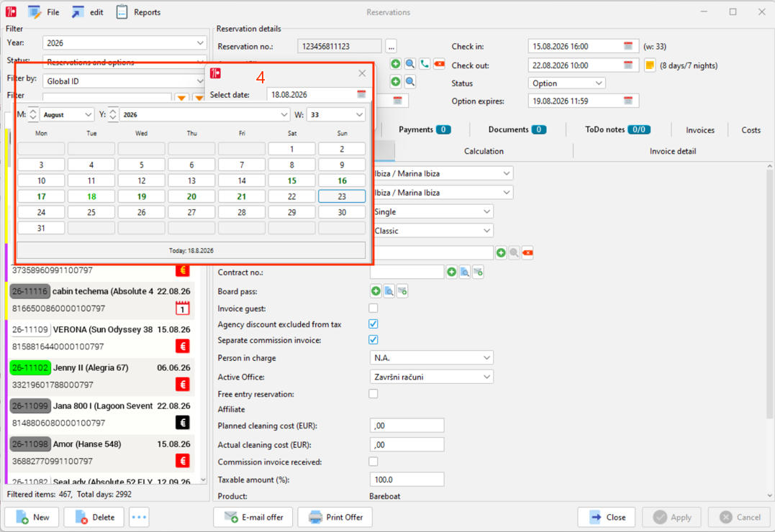Open the Check in calendar icon
The width and height of the screenshot is (775, 532).
tap(628, 46)
